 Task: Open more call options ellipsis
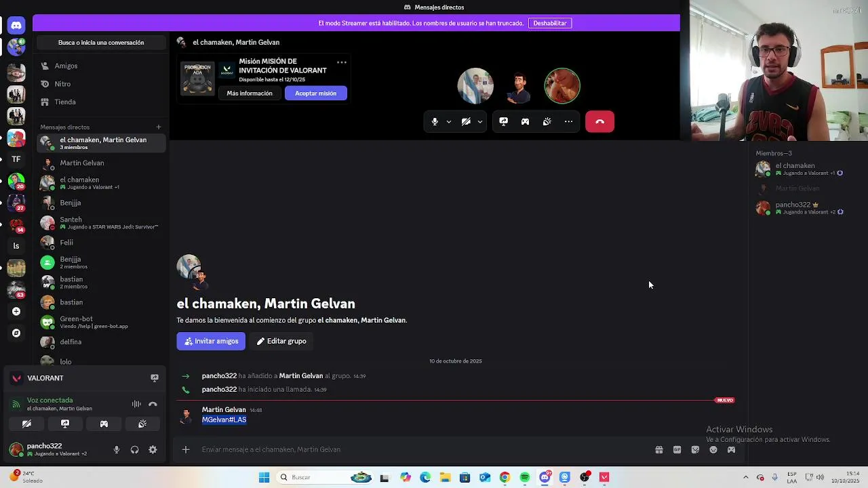click(568, 122)
